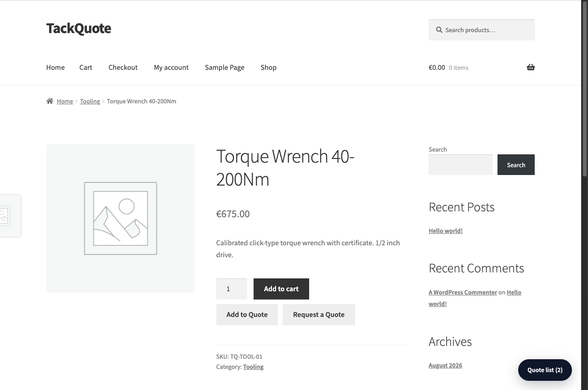Open the product placeholder image
Viewport: 588px width, 390px height.
120,218
